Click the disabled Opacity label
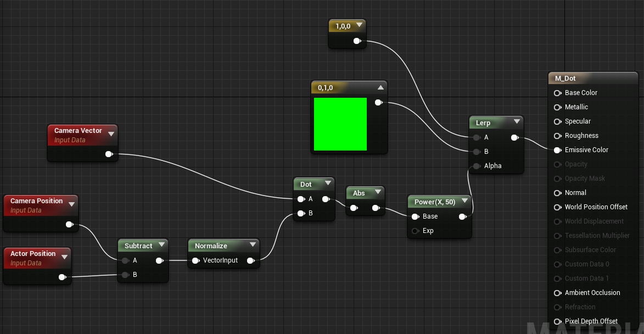The width and height of the screenshot is (644, 334). (x=576, y=164)
